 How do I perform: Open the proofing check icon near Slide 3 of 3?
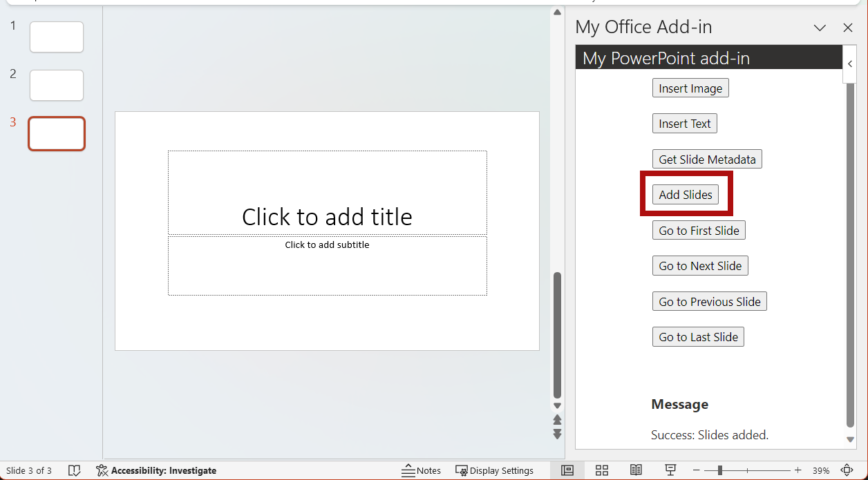click(74, 470)
